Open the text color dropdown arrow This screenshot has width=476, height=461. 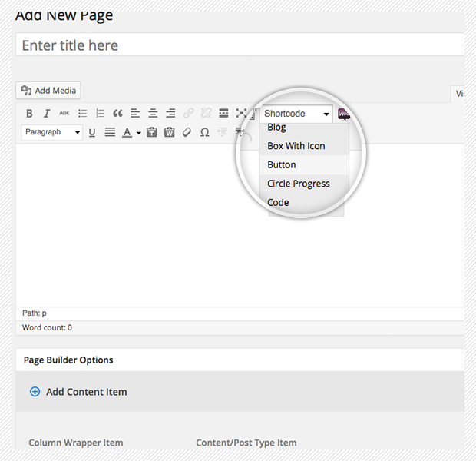[x=139, y=133]
